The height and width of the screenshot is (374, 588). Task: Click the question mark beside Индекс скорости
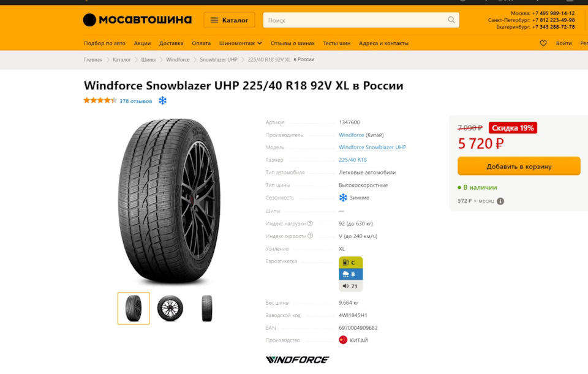pyautogui.click(x=311, y=236)
